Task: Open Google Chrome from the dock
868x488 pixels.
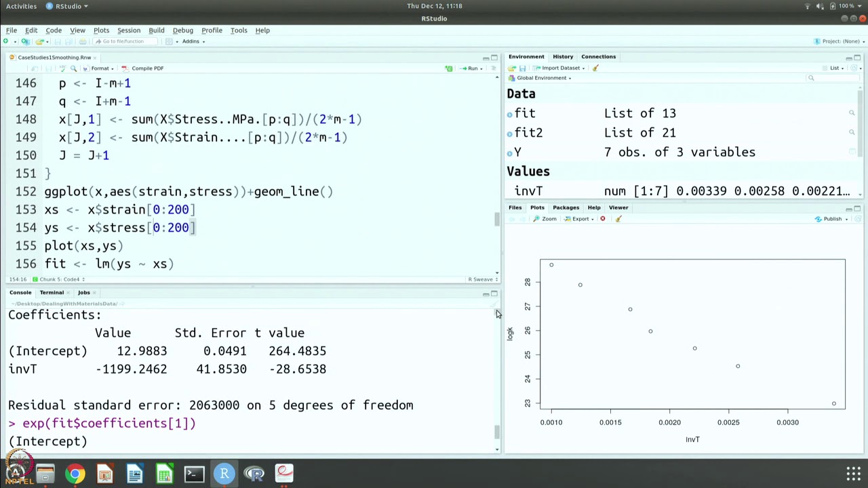Action: (75, 473)
